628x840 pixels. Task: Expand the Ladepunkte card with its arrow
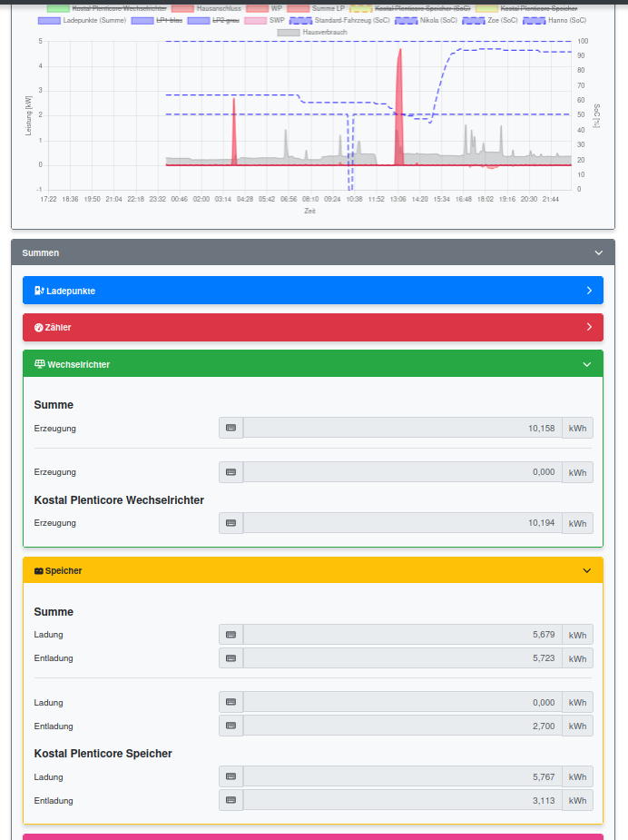[x=589, y=291]
